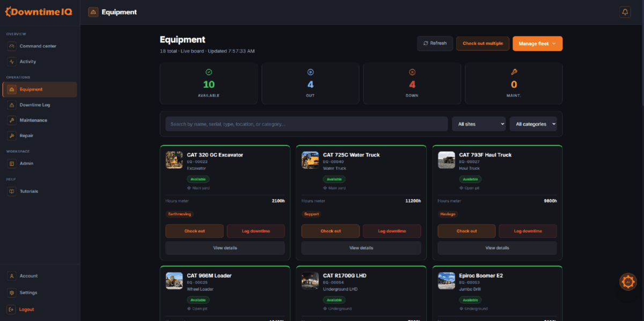Click the Maintenance wrench icon
Viewport: 644px width, 321px height.
pyautogui.click(x=12, y=120)
